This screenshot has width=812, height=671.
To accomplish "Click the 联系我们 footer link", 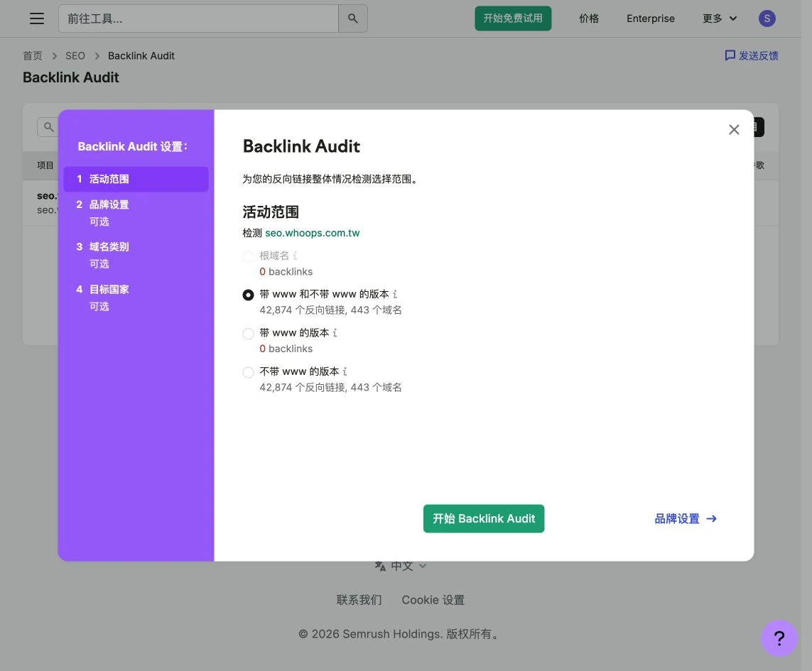I will (359, 600).
